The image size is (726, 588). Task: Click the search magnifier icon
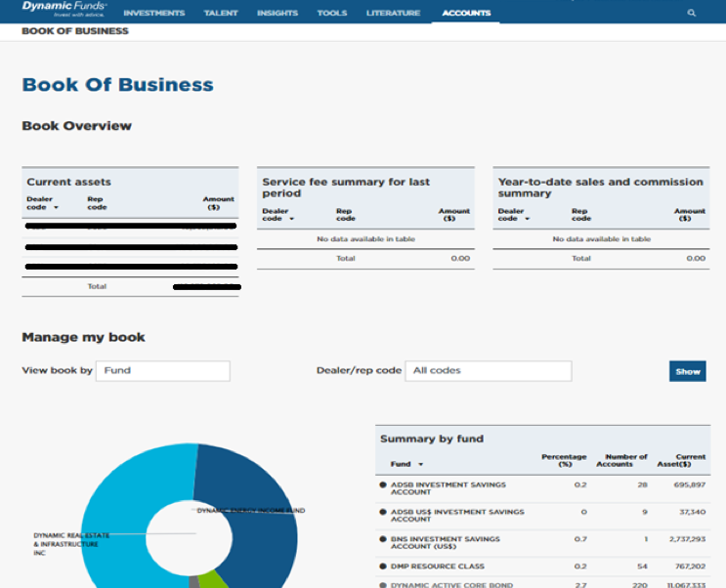coord(692,13)
